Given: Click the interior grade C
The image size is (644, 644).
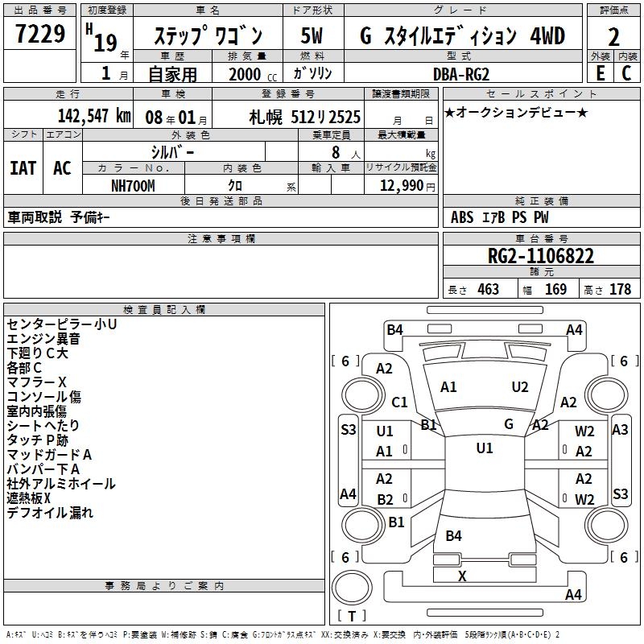Looking at the screenshot, I should (x=626, y=73).
